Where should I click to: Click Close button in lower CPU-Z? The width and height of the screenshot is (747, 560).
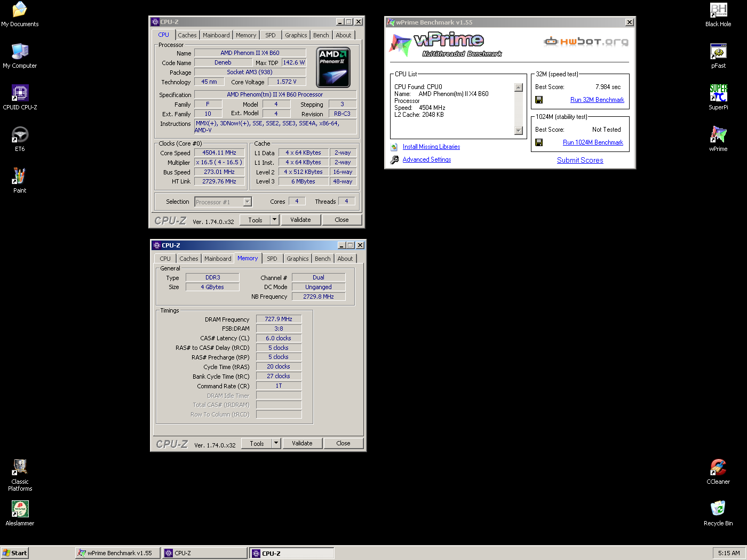(x=343, y=443)
